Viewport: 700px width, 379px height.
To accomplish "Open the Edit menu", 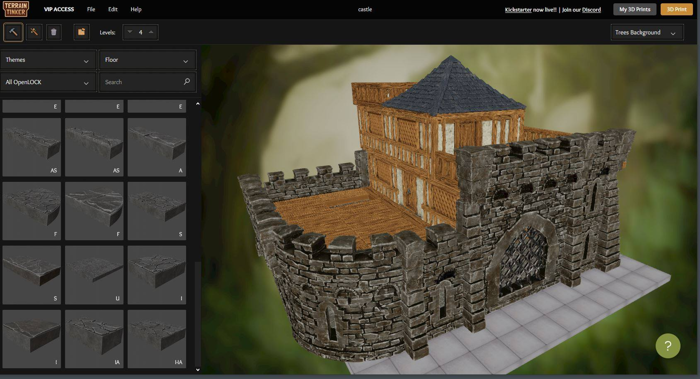I will [112, 9].
